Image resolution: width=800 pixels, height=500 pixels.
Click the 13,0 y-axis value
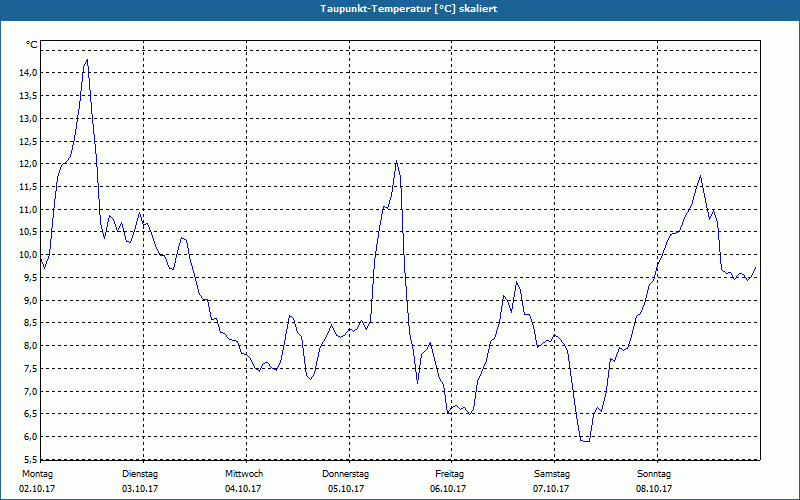click(28, 118)
